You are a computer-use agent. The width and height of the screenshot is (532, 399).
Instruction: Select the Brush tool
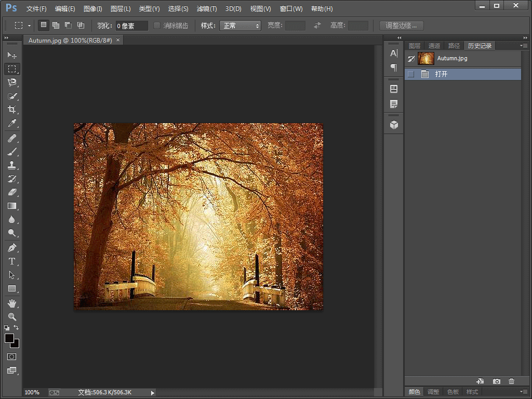[x=12, y=152]
